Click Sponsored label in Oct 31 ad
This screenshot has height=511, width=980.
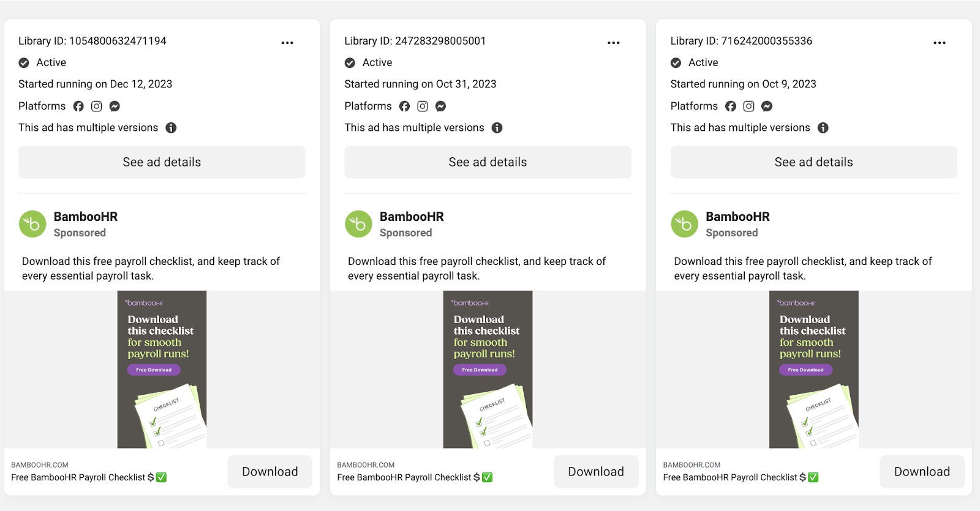pos(405,233)
